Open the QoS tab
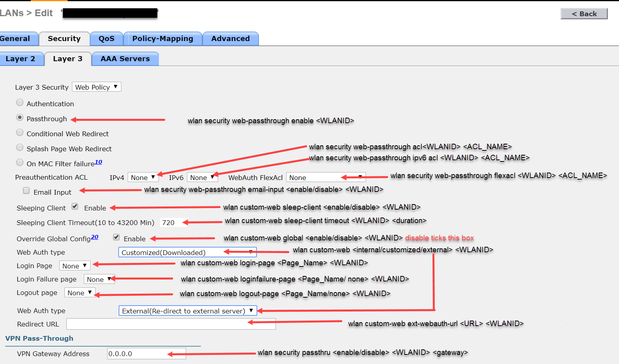The height and width of the screenshot is (364, 619). 106,39
